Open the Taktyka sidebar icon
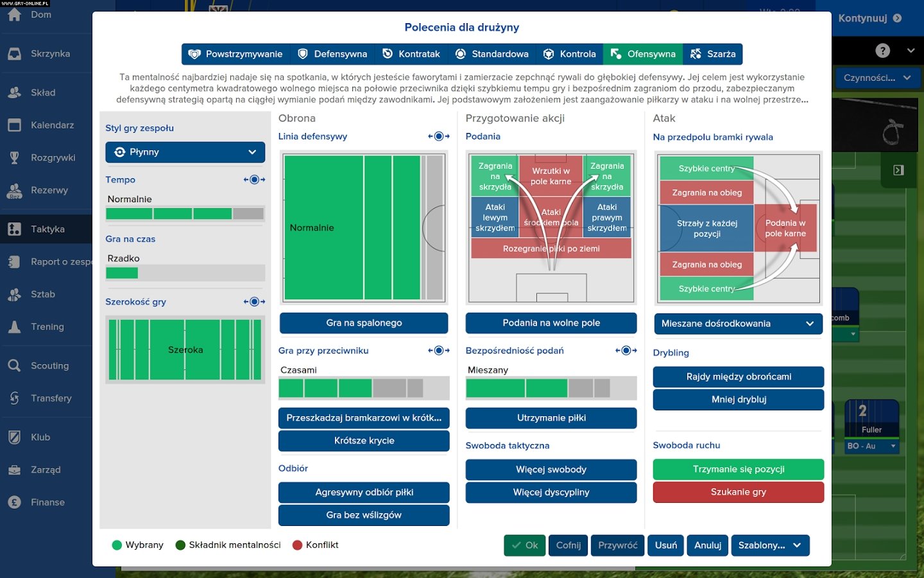924x578 pixels. click(14, 229)
